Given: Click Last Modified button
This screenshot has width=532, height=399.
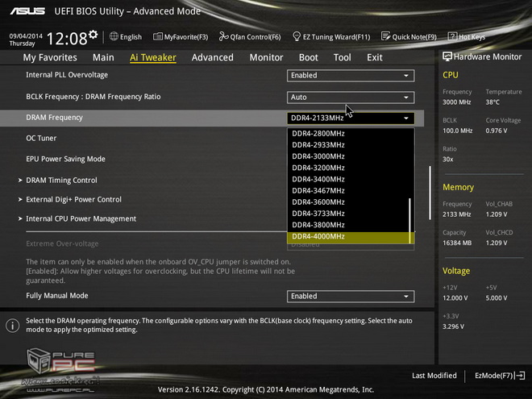Looking at the screenshot, I should point(434,376).
